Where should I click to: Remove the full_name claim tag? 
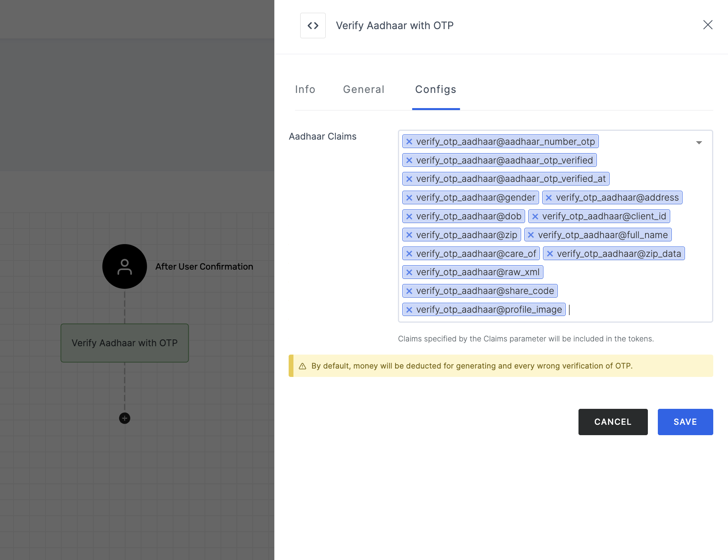[x=531, y=235]
